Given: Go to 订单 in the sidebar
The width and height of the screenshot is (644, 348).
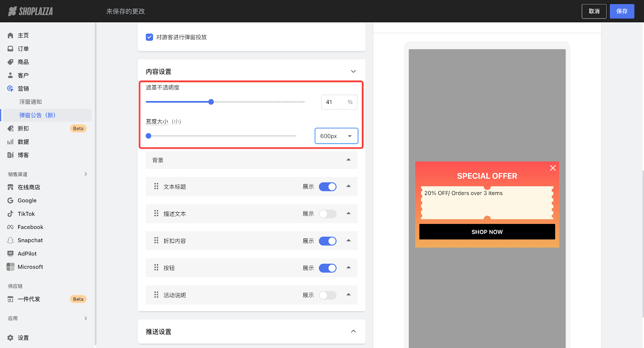Looking at the screenshot, I should (23, 49).
